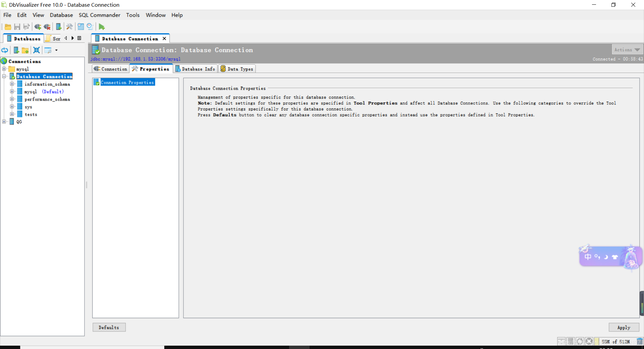Select performance_schema in the tree

point(47,99)
